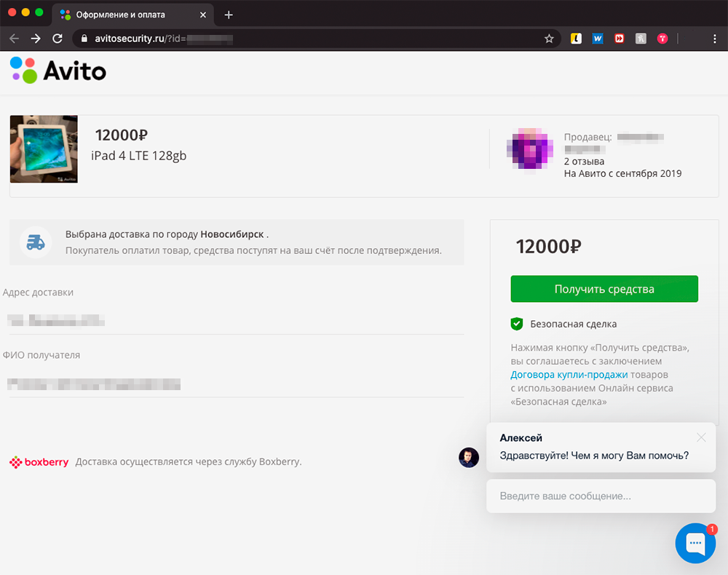Focus the "Введите ваше сообщение..." field
Image resolution: width=728 pixels, height=575 pixels.
[x=601, y=496]
